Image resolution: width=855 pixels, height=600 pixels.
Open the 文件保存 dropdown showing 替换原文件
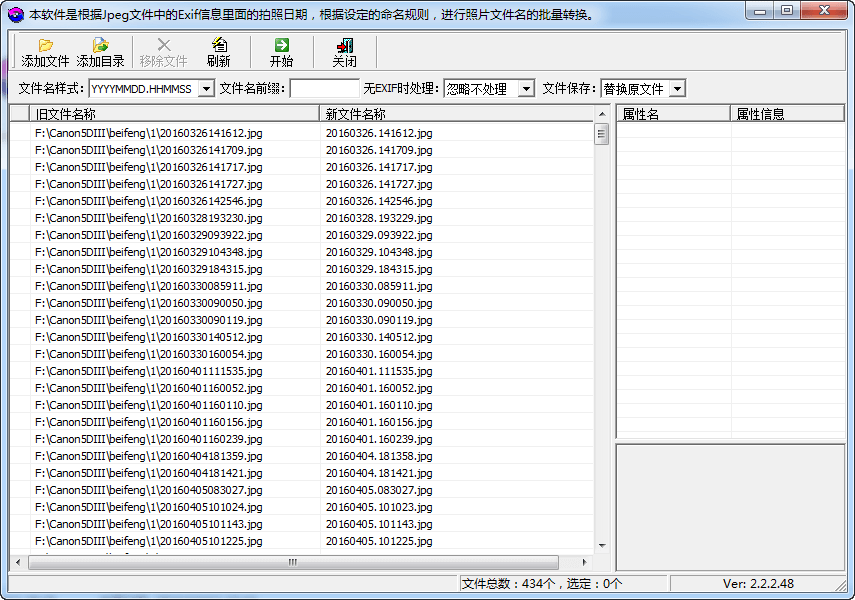(x=677, y=88)
